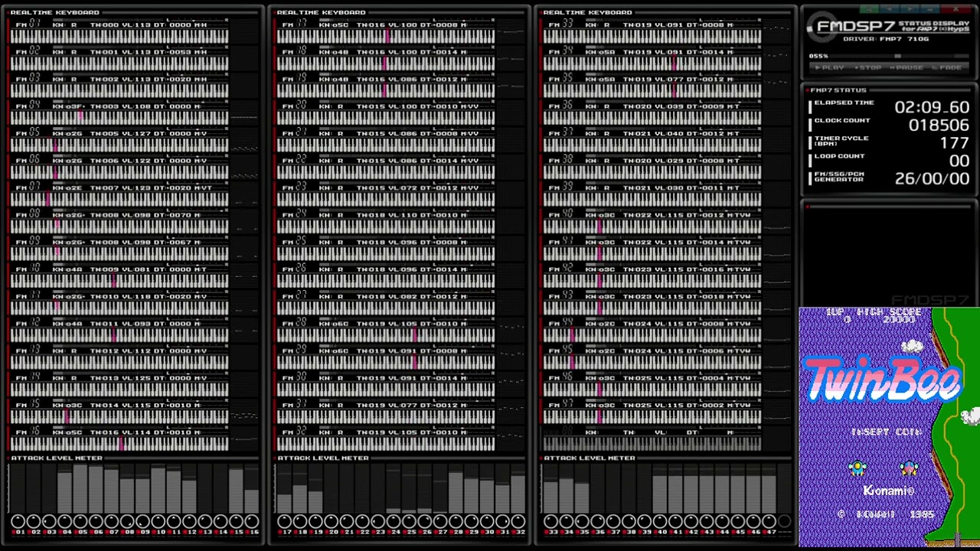Click the blue right-arrow button above the FMDSP7 logo
This screenshot has width=980, height=551.
point(909,9)
